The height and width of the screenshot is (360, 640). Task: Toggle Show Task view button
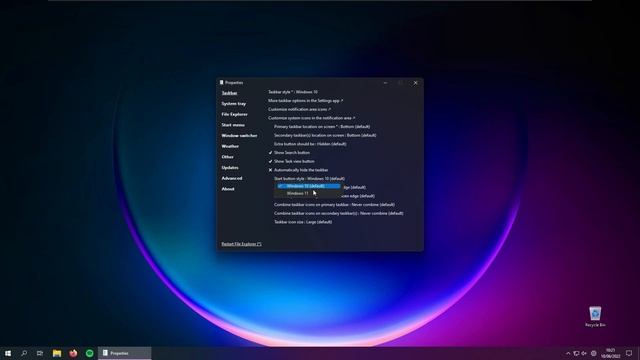(291, 161)
